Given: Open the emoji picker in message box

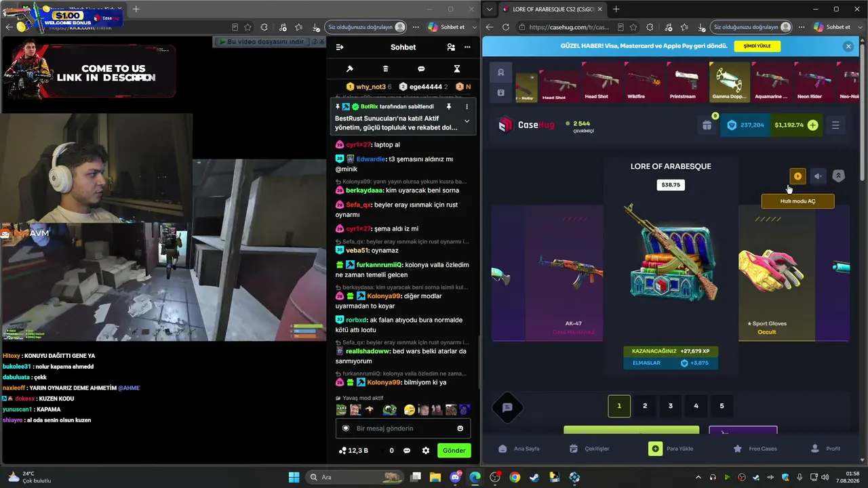Looking at the screenshot, I should tap(460, 428).
